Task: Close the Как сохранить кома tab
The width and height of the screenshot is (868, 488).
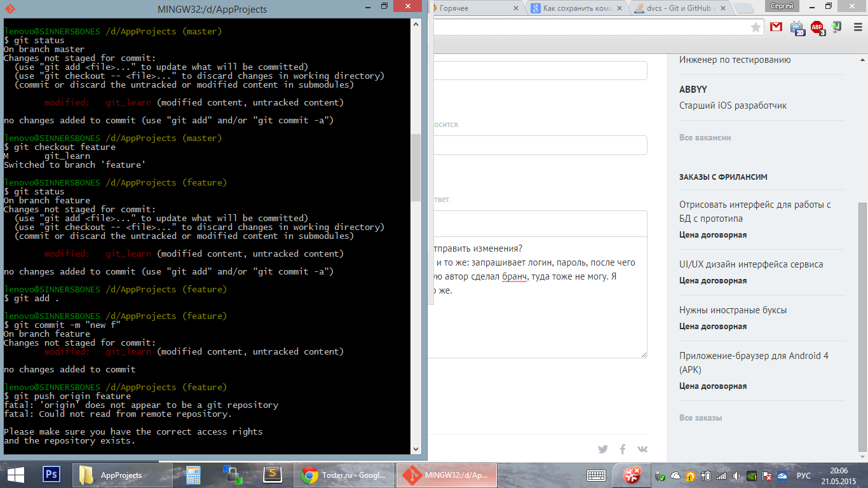Action: [618, 8]
